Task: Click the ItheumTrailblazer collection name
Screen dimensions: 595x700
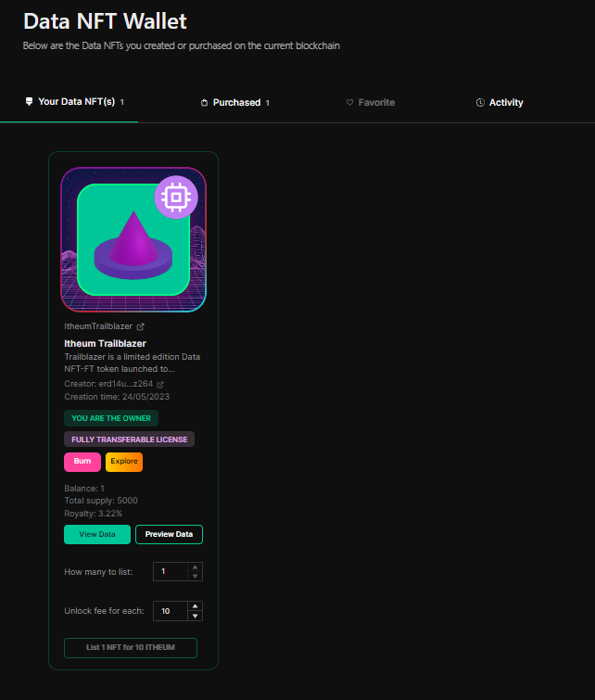Action: pos(98,326)
